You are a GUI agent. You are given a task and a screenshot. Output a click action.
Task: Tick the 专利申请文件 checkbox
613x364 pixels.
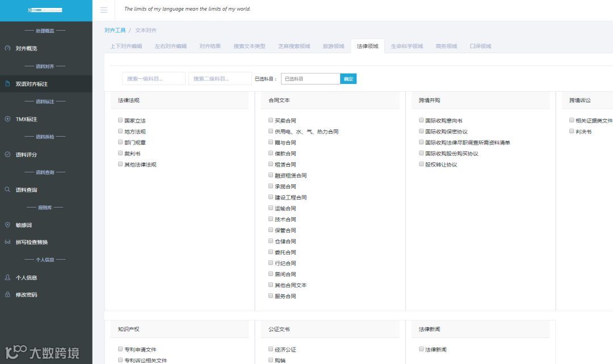[x=120, y=349]
